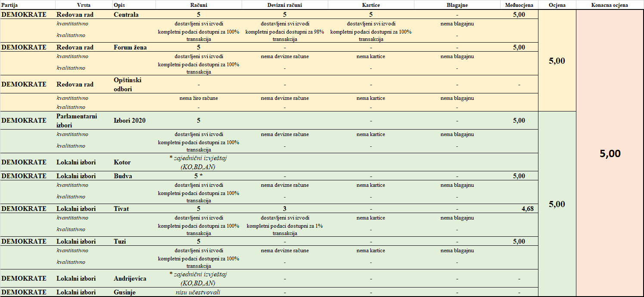Select the "Blagajne" column header
This screenshot has height=297, width=644.
pyautogui.click(x=457, y=5)
